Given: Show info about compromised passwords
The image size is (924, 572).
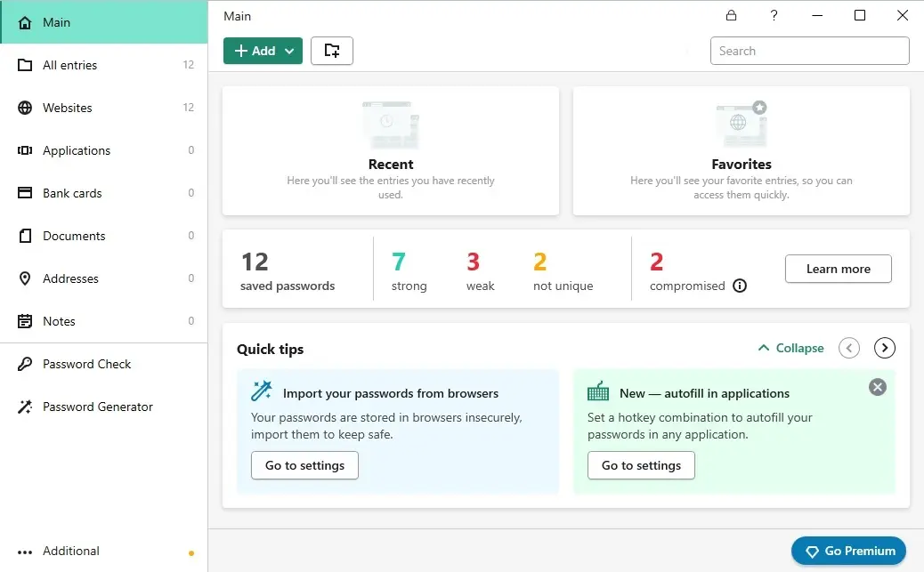Looking at the screenshot, I should click(x=740, y=286).
